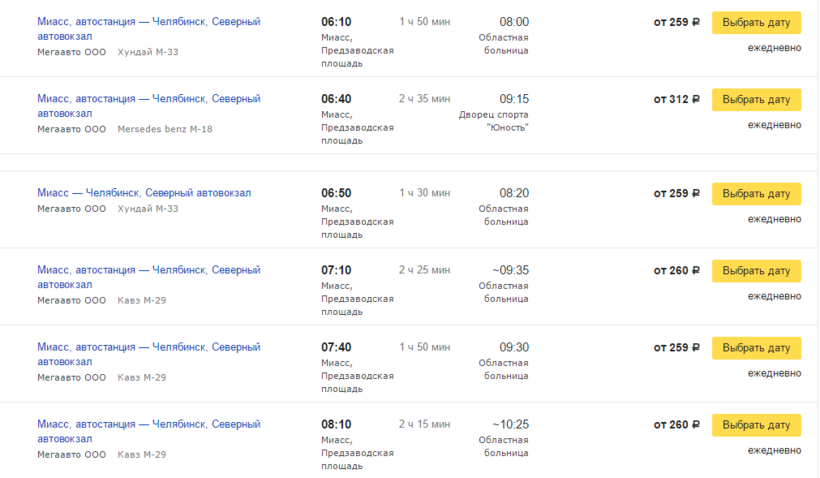Click the 'от 260 ₽' price for 07:10 bus
Screen dimensions: 820x478
676,270
